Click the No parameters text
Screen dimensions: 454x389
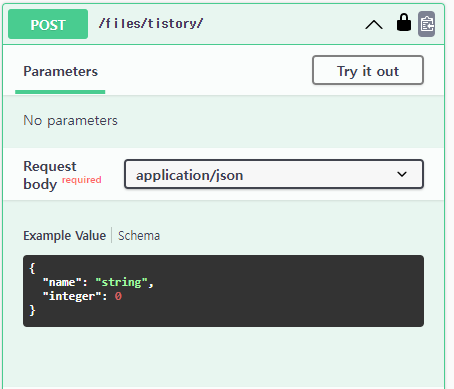pyautogui.click(x=70, y=121)
